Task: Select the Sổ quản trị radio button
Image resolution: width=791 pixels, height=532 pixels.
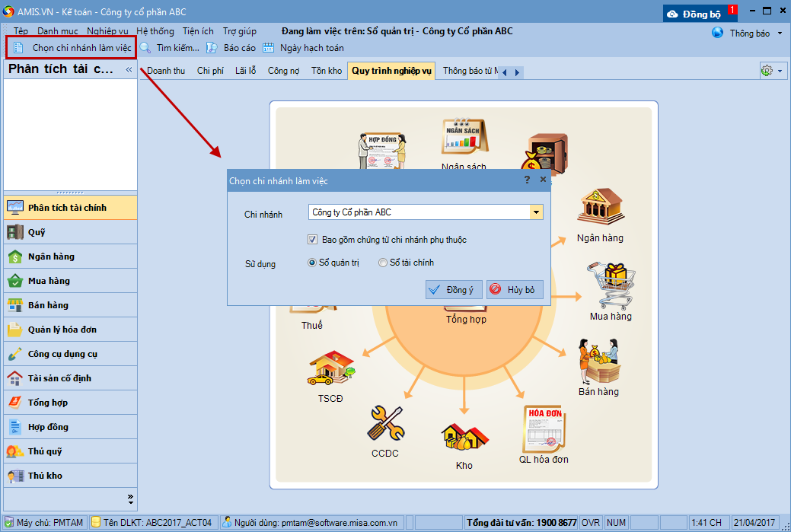Action: [x=312, y=263]
